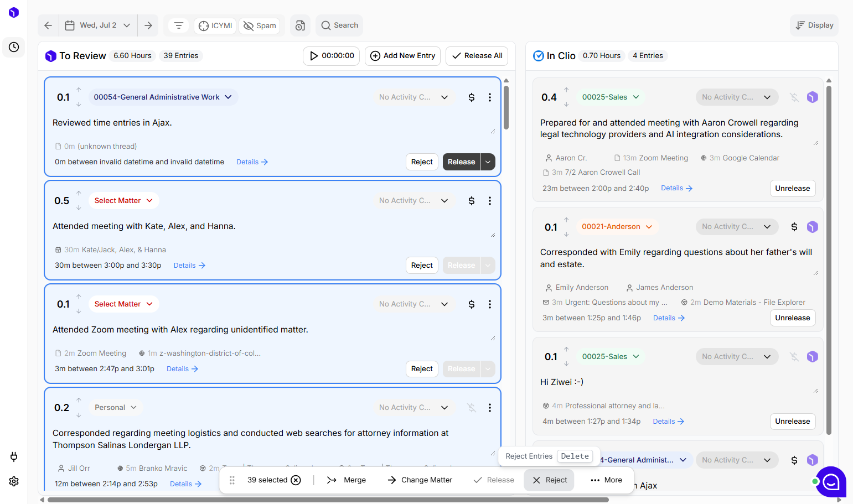Open the clock timekeeping sidebar icon
The height and width of the screenshot is (504, 853).
pos(14,47)
